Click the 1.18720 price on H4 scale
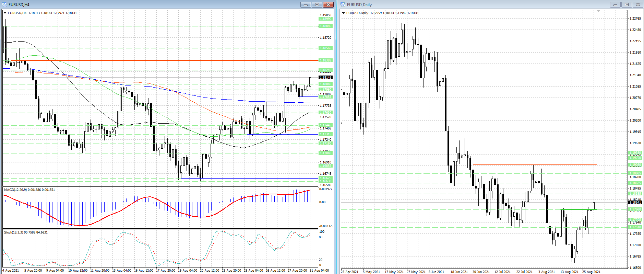The height and width of the screenshot is (274, 644). tap(326, 38)
